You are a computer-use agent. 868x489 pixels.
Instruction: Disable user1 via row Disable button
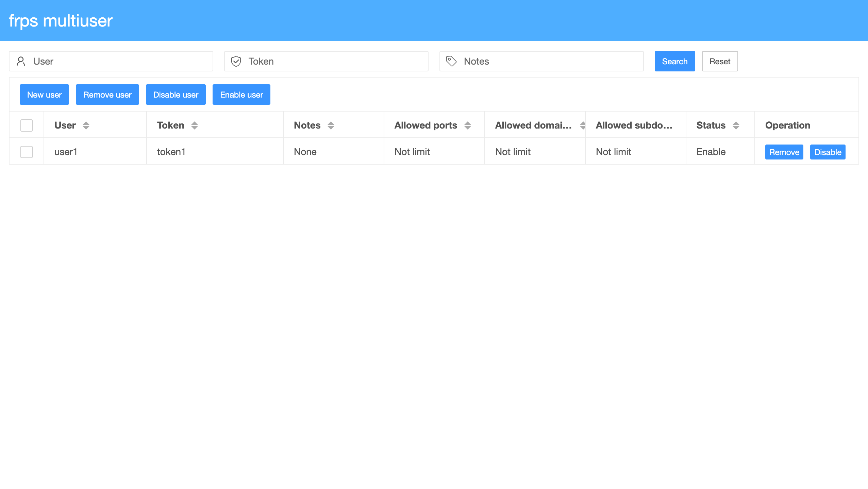pyautogui.click(x=828, y=152)
